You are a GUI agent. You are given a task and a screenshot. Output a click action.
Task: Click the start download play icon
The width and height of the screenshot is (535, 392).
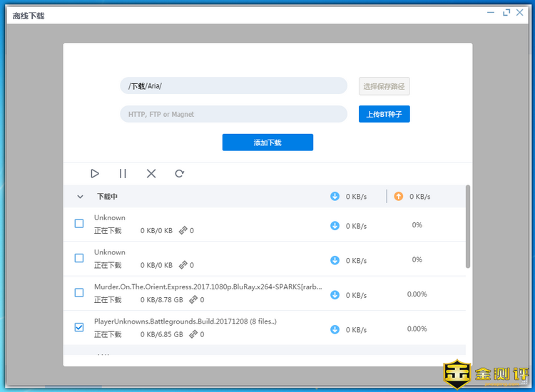(95, 173)
